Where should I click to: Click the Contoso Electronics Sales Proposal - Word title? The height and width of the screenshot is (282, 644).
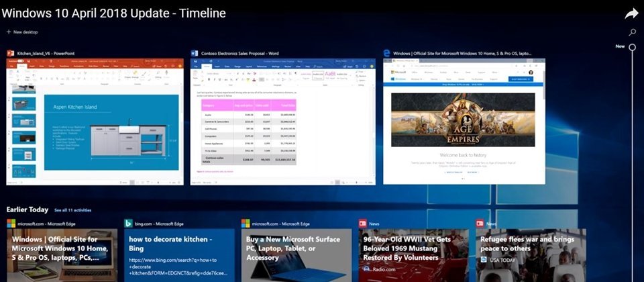tap(240, 54)
